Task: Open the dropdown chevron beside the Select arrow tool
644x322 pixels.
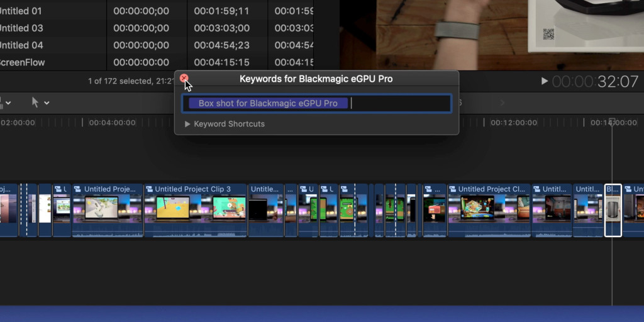Action: [x=47, y=103]
